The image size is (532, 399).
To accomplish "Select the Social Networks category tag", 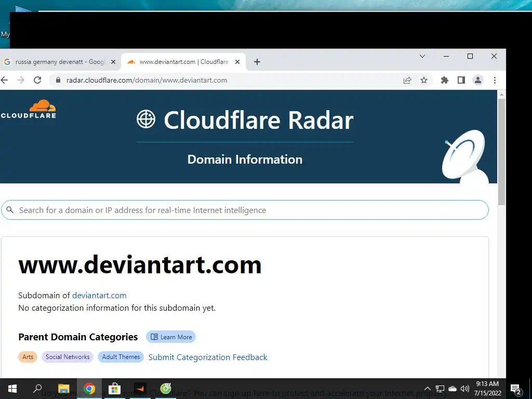I will point(68,357).
